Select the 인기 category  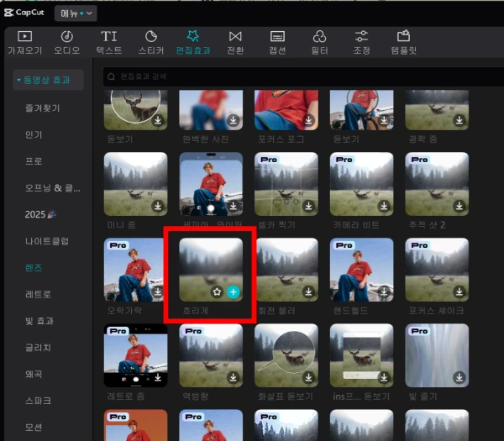click(34, 134)
